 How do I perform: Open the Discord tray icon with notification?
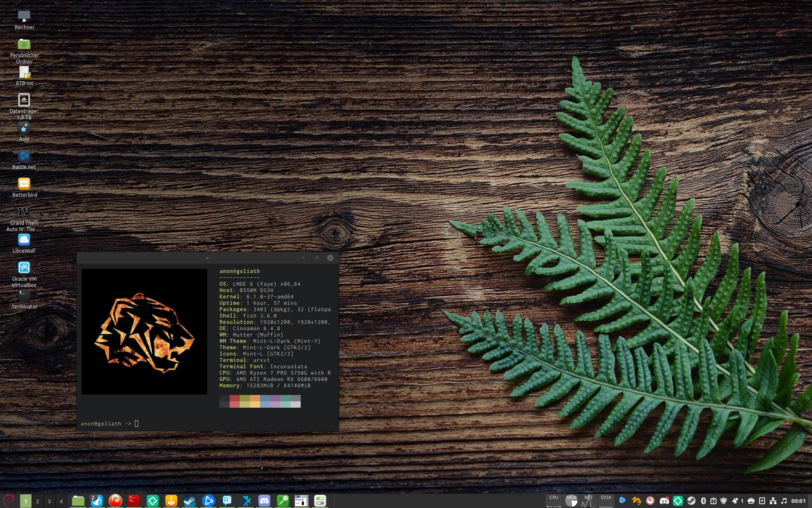point(664,501)
